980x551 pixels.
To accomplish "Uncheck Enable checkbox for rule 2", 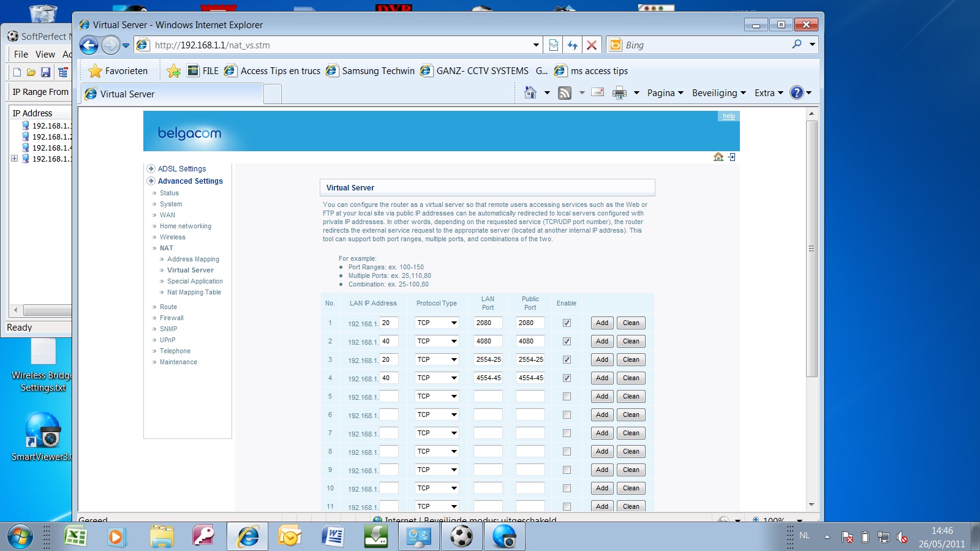I will click(567, 341).
